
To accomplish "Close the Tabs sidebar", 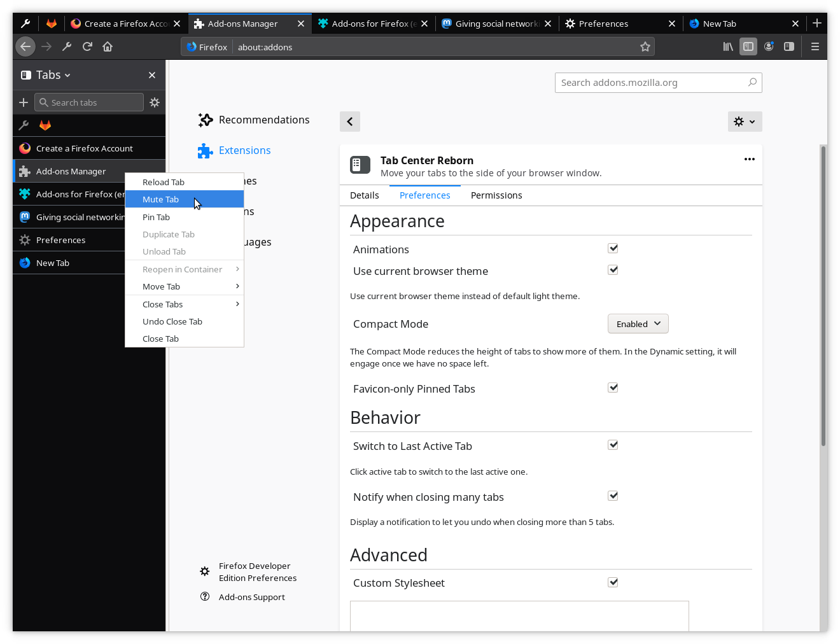I will (x=152, y=75).
